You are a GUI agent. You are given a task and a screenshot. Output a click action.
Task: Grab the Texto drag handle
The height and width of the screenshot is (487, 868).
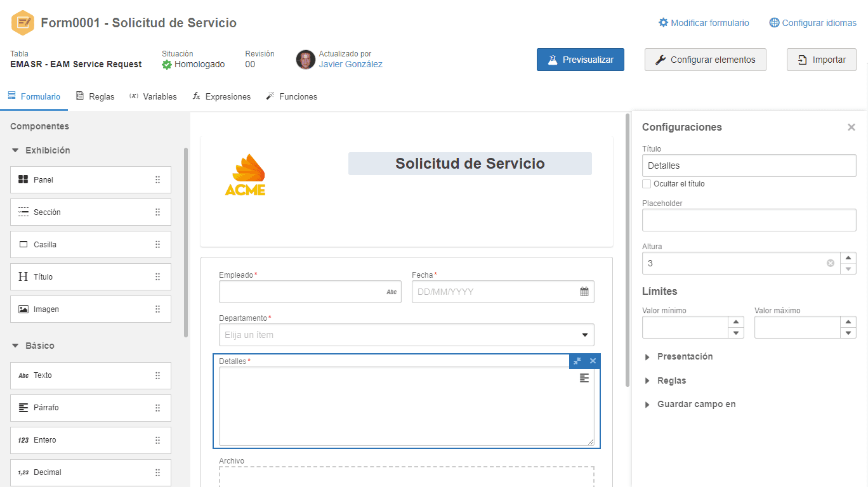(157, 375)
